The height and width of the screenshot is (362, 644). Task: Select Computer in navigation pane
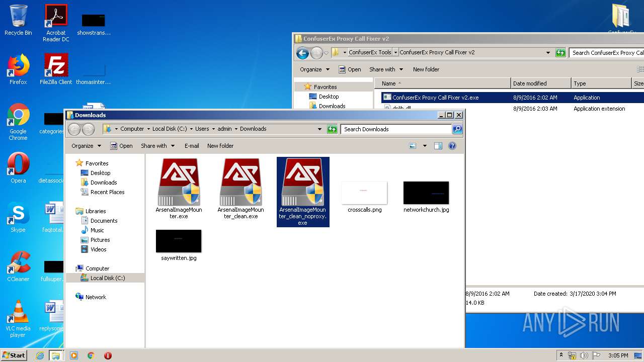97,268
